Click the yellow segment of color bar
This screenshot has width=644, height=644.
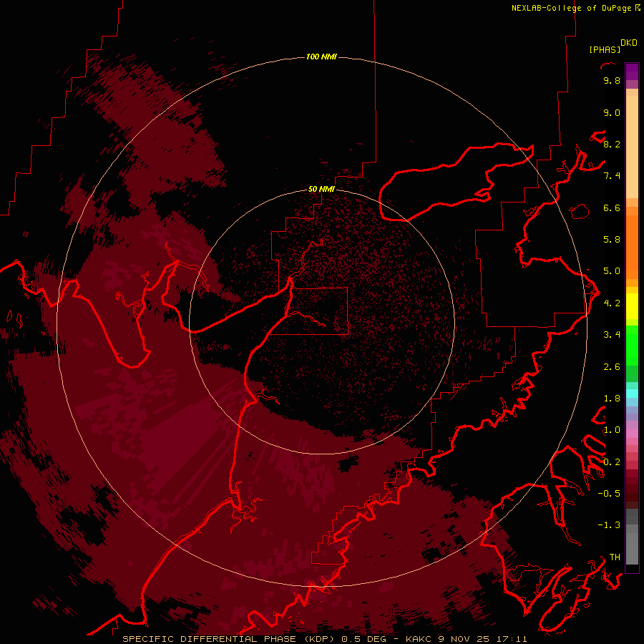[x=632, y=306]
